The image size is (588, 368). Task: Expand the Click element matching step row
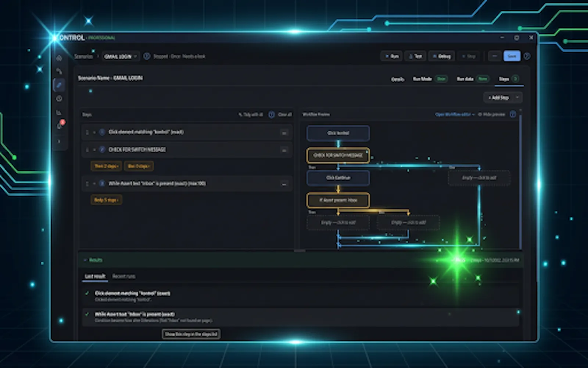pos(94,132)
